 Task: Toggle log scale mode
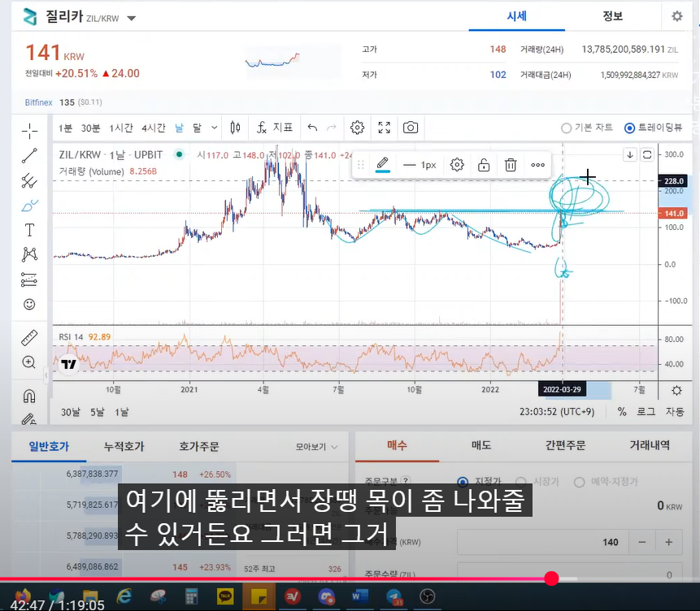point(646,411)
